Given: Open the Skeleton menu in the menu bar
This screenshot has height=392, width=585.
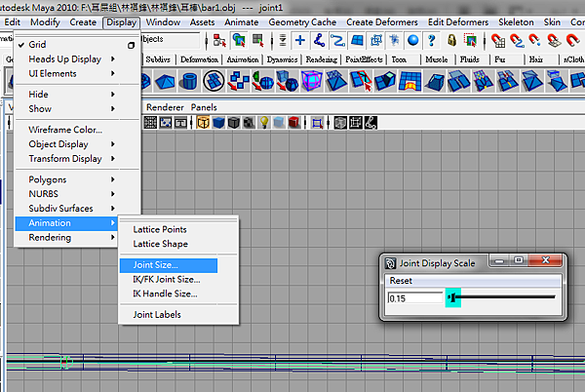Looking at the screenshot, I should coord(516,21).
